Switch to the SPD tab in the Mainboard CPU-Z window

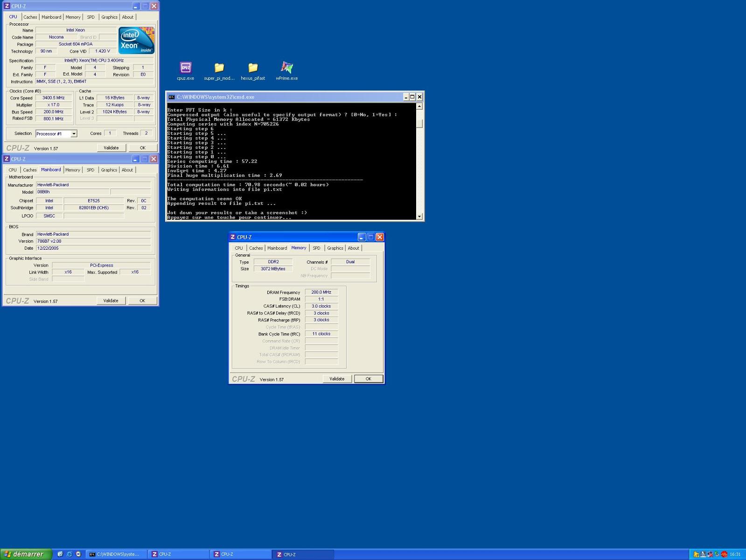click(91, 170)
